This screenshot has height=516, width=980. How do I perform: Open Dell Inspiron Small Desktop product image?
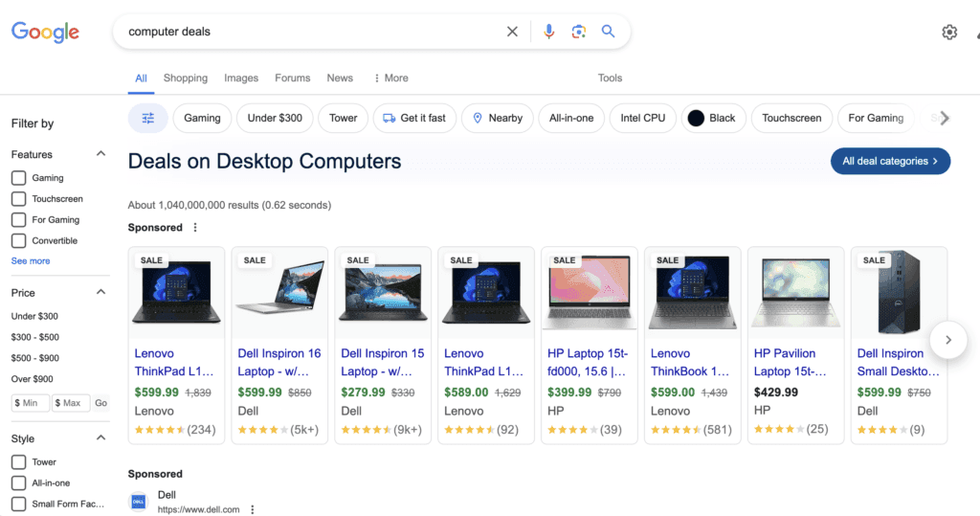(899, 293)
